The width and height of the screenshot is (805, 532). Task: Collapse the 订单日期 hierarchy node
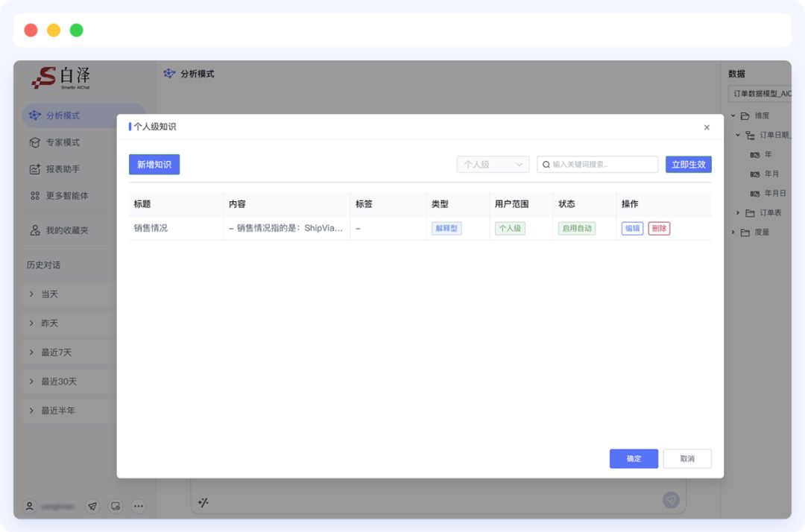(x=738, y=135)
